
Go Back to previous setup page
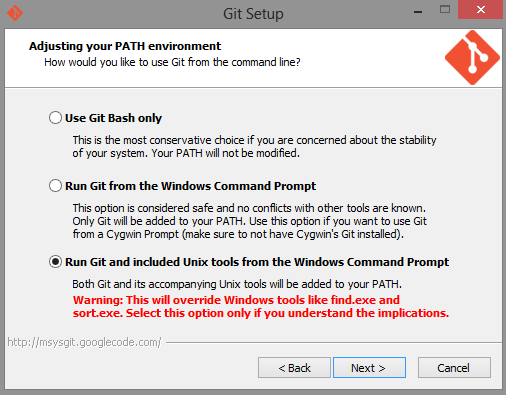pyautogui.click(x=294, y=368)
